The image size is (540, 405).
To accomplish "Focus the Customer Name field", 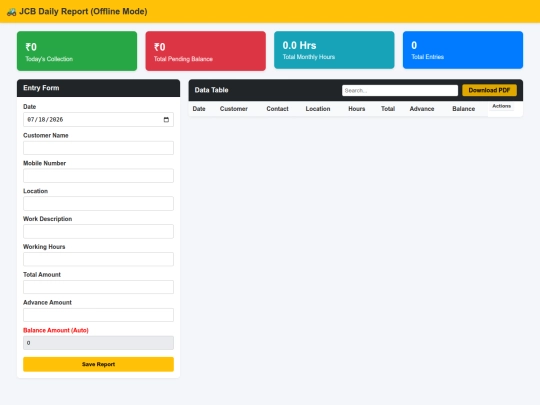I will (x=98, y=148).
